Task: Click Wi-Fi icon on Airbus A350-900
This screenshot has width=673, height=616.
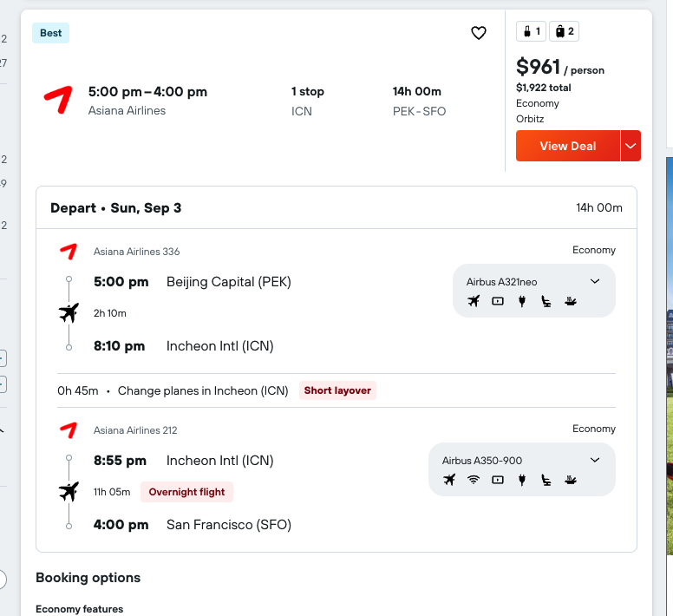Action: (474, 480)
